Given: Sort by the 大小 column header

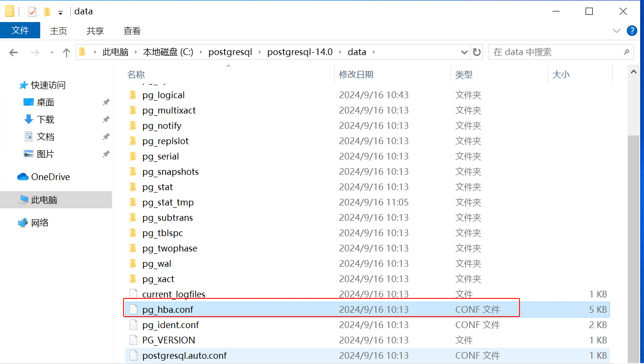Looking at the screenshot, I should point(561,75).
